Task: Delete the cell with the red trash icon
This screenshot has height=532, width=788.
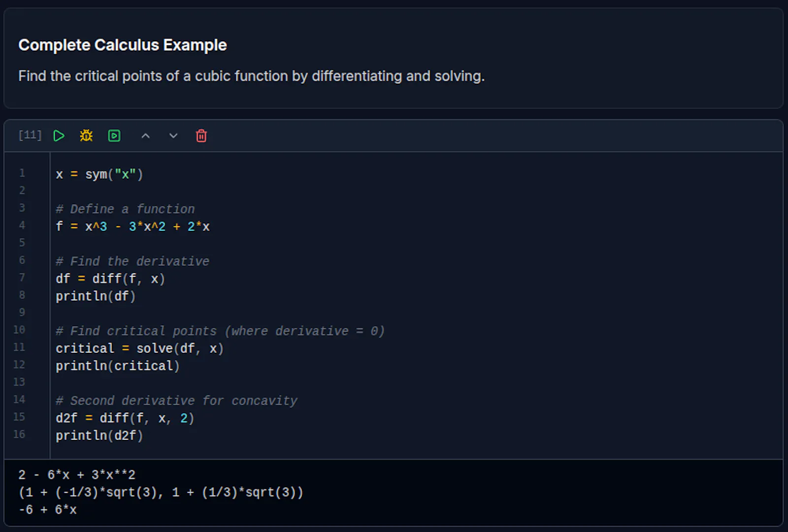Action: 201,136
